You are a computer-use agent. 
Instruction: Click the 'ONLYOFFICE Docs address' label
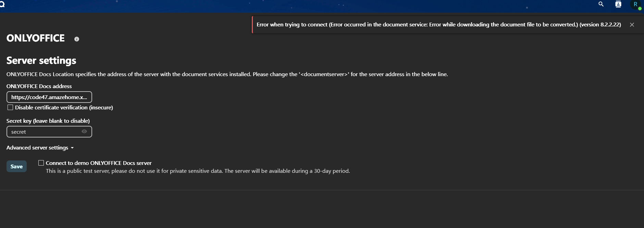(39, 86)
